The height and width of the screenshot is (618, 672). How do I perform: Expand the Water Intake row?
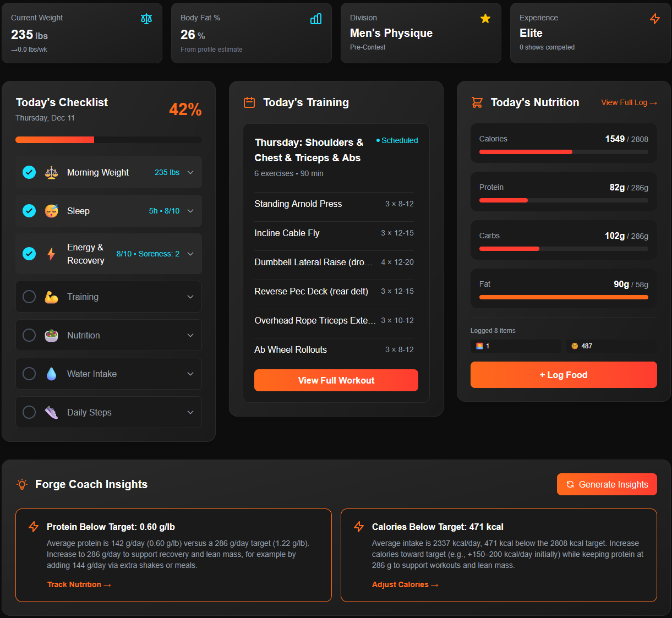pyautogui.click(x=190, y=374)
